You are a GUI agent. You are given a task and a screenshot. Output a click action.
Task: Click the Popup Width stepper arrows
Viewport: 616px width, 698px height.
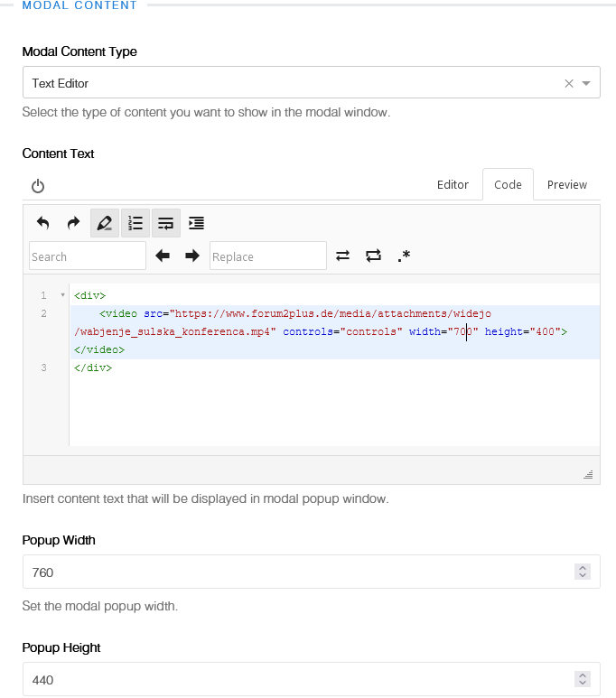(x=583, y=572)
